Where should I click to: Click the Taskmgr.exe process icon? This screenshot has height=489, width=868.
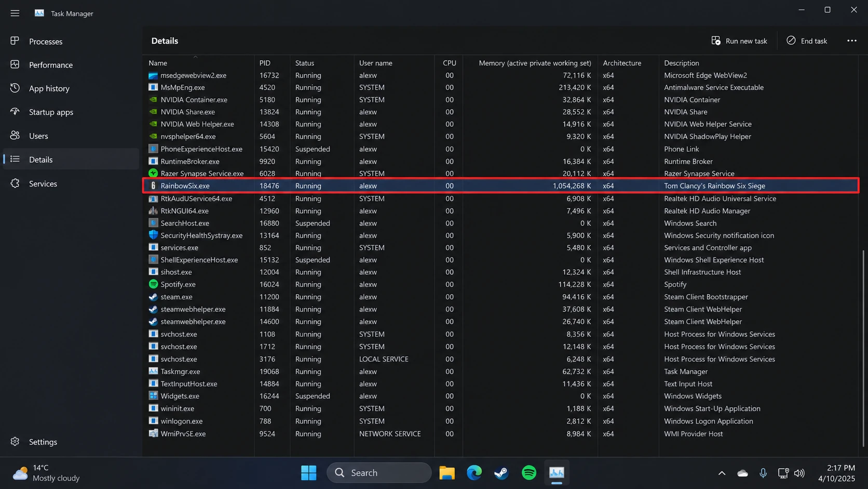click(x=153, y=372)
